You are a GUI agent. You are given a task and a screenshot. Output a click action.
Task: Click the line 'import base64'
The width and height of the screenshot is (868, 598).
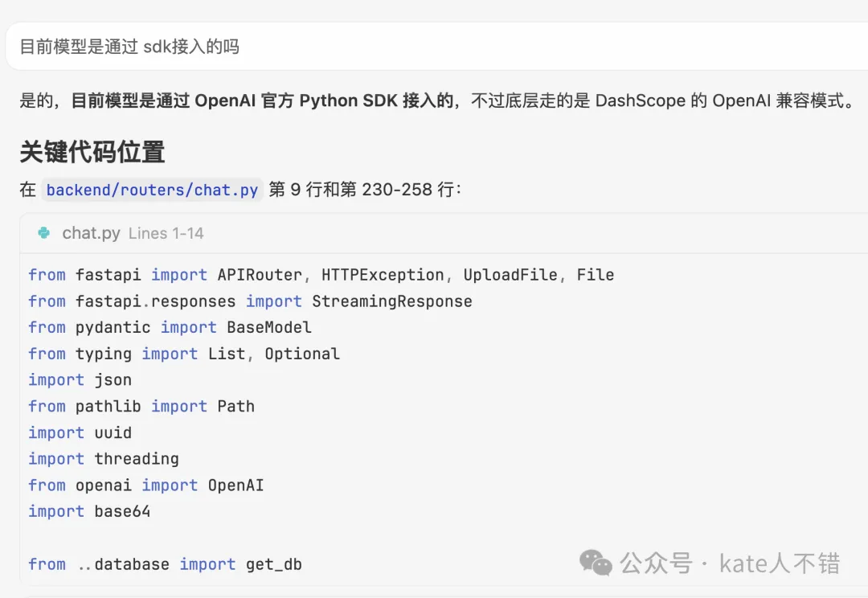[90, 511]
